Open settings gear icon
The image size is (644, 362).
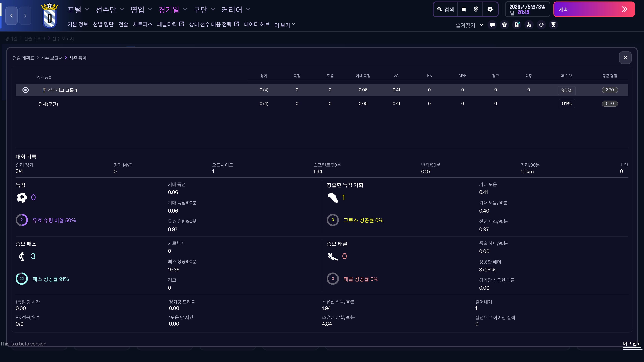point(490,10)
